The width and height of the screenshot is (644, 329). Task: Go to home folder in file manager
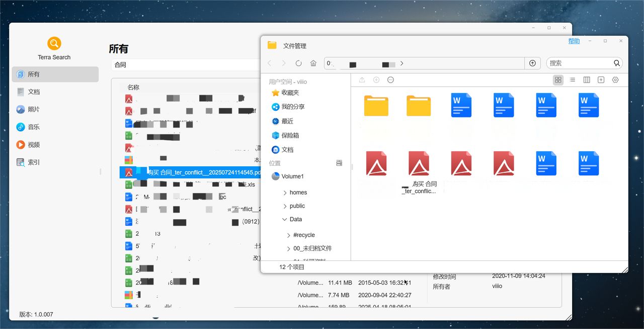[313, 63]
